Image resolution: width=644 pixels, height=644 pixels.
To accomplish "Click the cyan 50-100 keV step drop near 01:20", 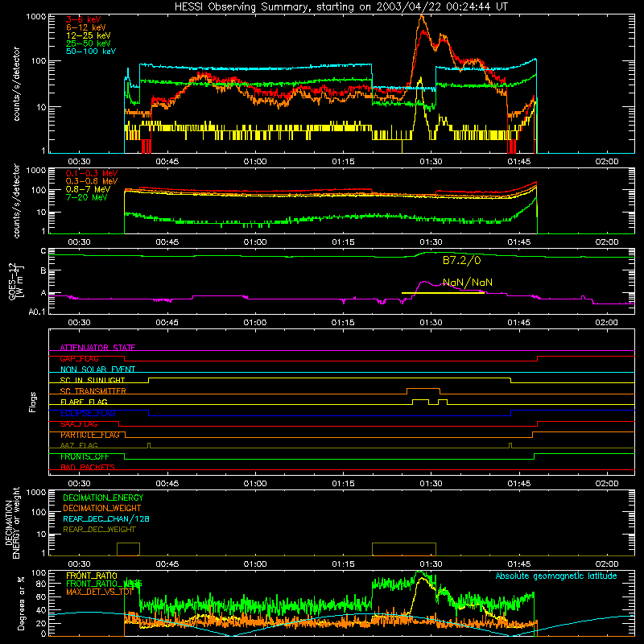I will 372,76.
